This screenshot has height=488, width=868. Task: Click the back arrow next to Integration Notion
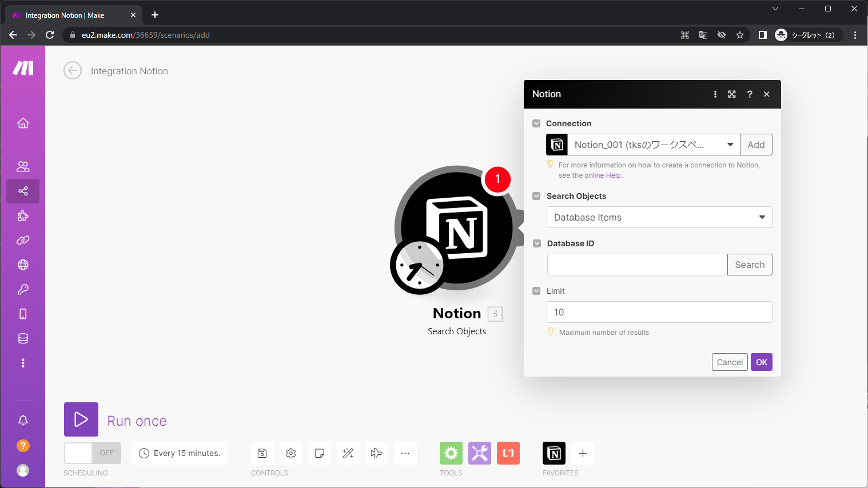coord(73,71)
